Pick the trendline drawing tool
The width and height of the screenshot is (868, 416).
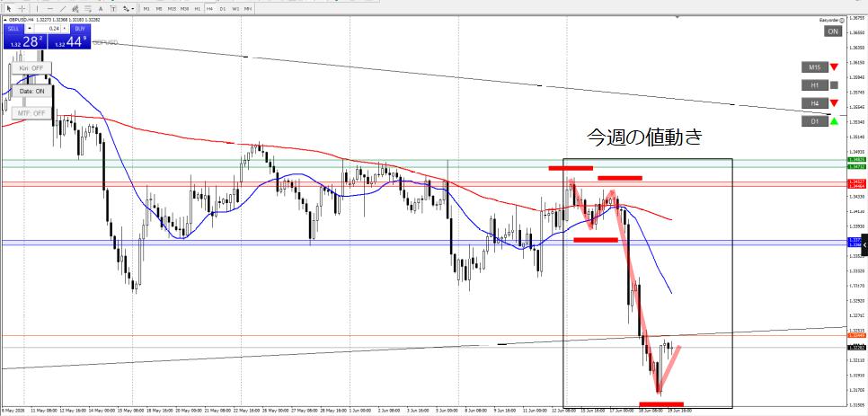click(63, 8)
